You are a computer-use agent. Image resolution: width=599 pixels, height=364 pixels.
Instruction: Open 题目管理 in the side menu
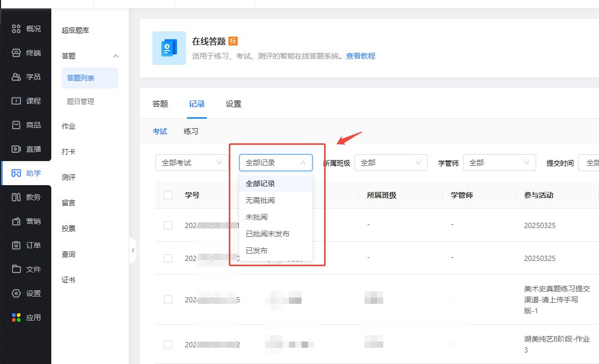81,101
